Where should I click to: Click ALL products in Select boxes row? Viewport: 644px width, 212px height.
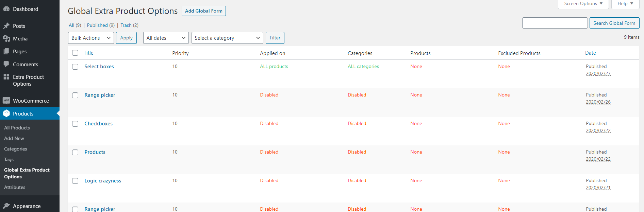pyautogui.click(x=274, y=66)
